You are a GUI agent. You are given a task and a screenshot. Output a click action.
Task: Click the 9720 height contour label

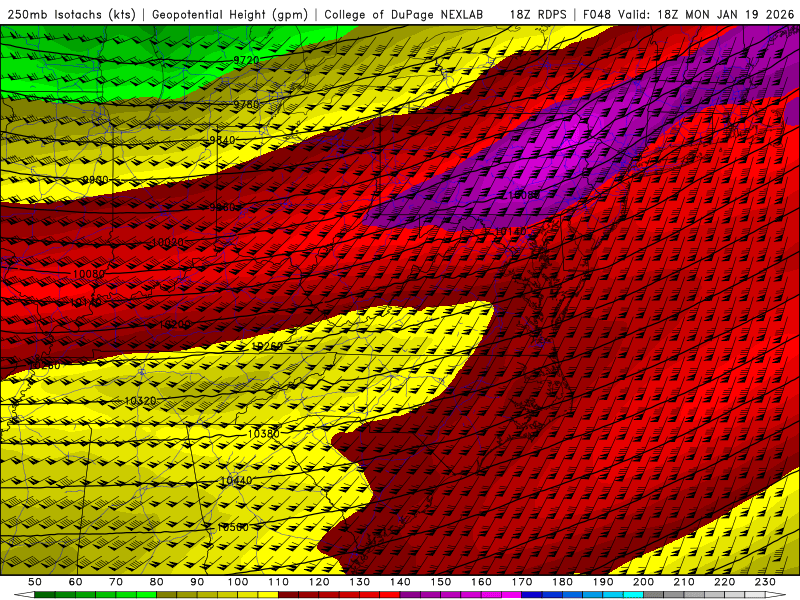(246, 60)
